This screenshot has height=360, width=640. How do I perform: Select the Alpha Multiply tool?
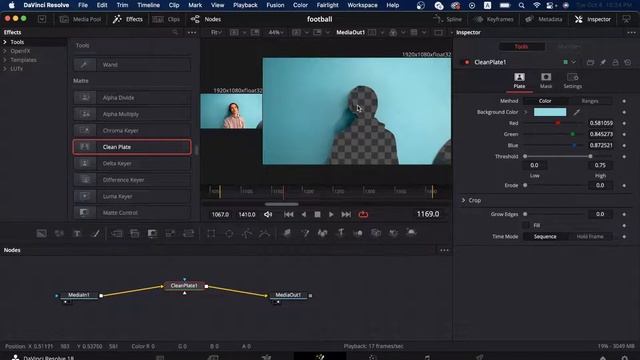[132, 114]
